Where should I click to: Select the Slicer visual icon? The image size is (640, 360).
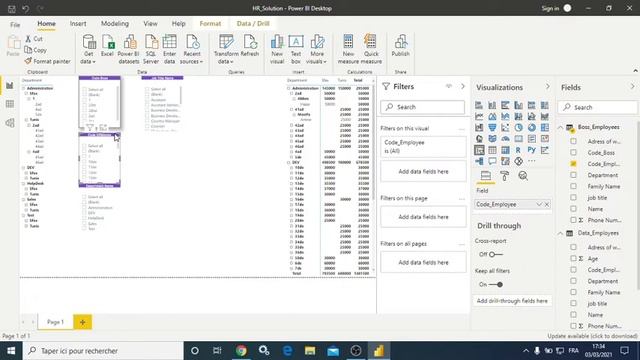479,150
